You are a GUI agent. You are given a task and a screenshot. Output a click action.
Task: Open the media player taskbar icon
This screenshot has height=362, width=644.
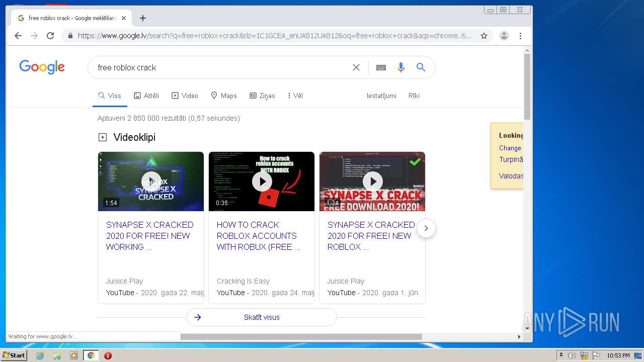(74, 355)
